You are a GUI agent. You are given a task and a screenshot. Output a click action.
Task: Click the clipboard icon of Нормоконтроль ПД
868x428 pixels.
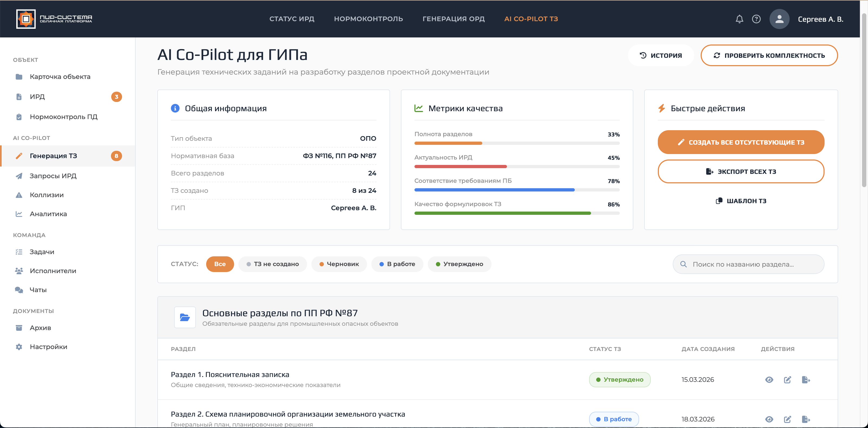pyautogui.click(x=19, y=117)
